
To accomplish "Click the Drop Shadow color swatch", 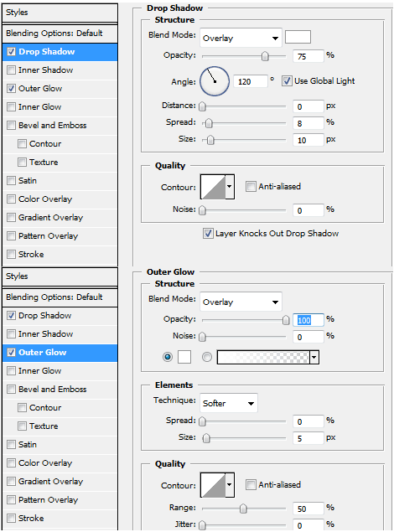I will (x=298, y=37).
